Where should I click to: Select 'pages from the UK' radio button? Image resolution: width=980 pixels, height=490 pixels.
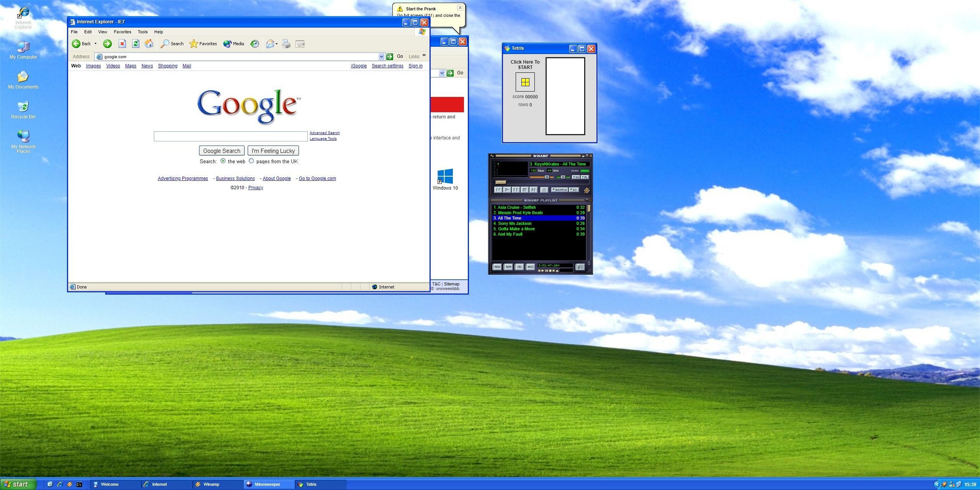coord(252,161)
